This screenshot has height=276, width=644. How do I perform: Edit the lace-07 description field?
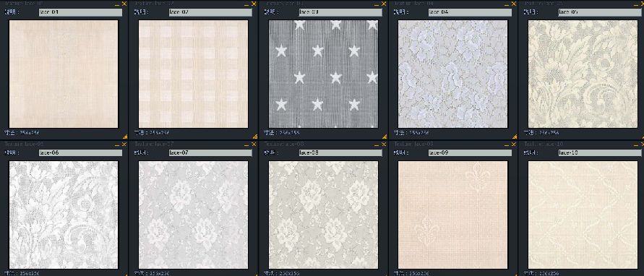210,152
